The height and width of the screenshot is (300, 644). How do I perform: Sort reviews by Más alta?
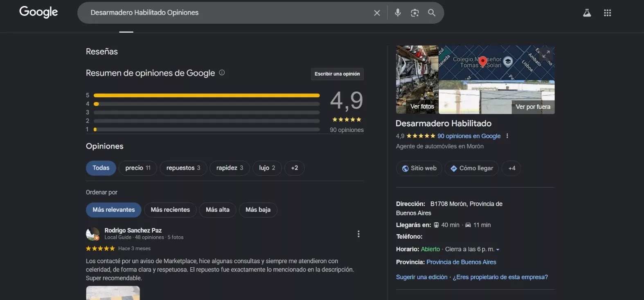[218, 210]
